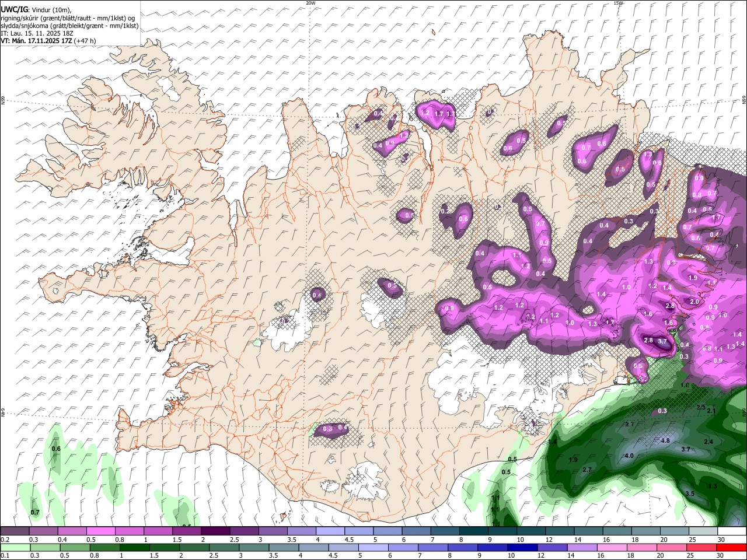Click the '15W' longitude label

[x=618, y=3]
